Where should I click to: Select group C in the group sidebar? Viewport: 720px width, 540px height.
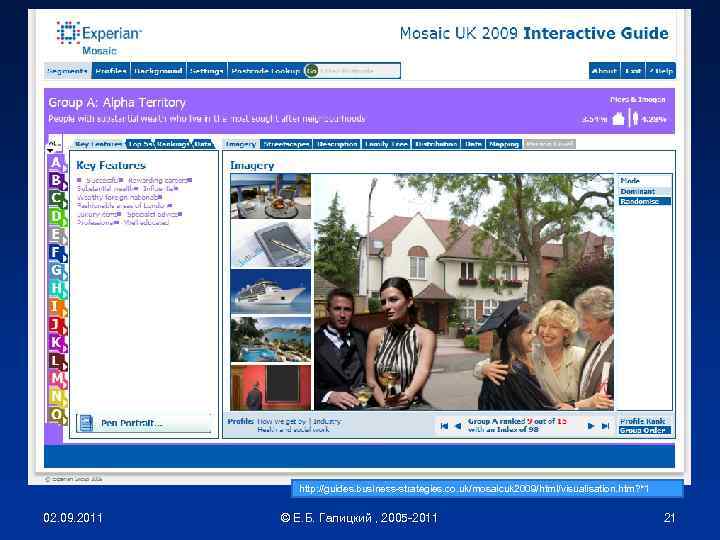point(57,199)
